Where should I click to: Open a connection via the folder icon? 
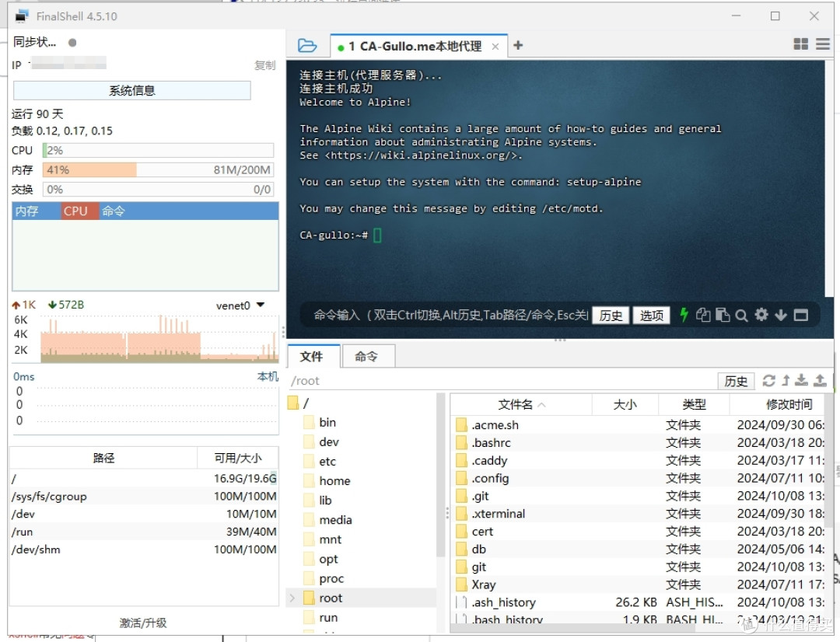(308, 44)
